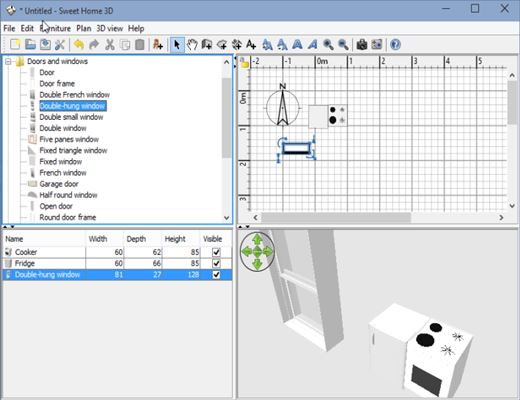Move 3D view backward with down arrow
This screenshot has height=400, width=520.
coord(257,264)
